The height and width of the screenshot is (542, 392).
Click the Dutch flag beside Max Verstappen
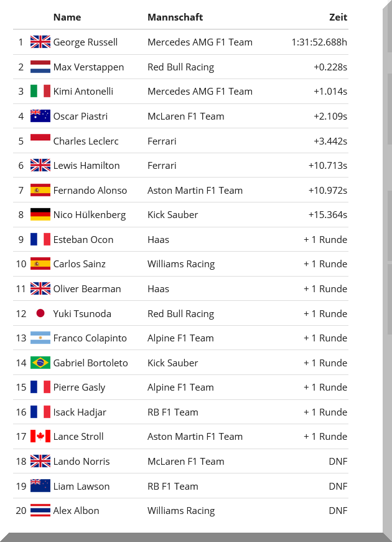tap(40, 67)
